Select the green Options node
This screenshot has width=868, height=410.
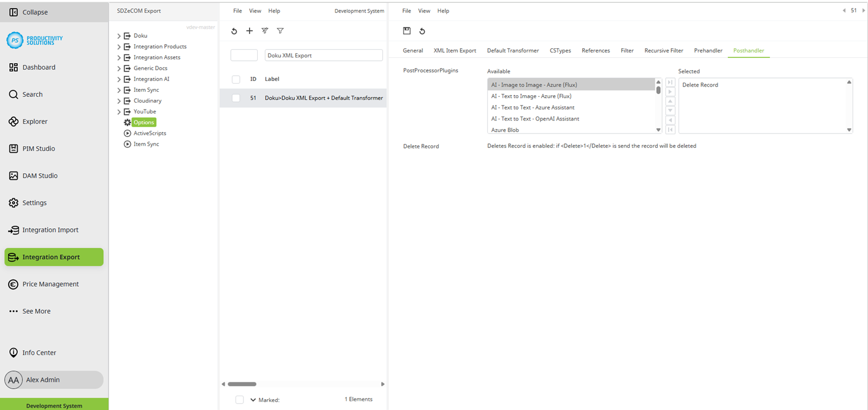click(143, 122)
